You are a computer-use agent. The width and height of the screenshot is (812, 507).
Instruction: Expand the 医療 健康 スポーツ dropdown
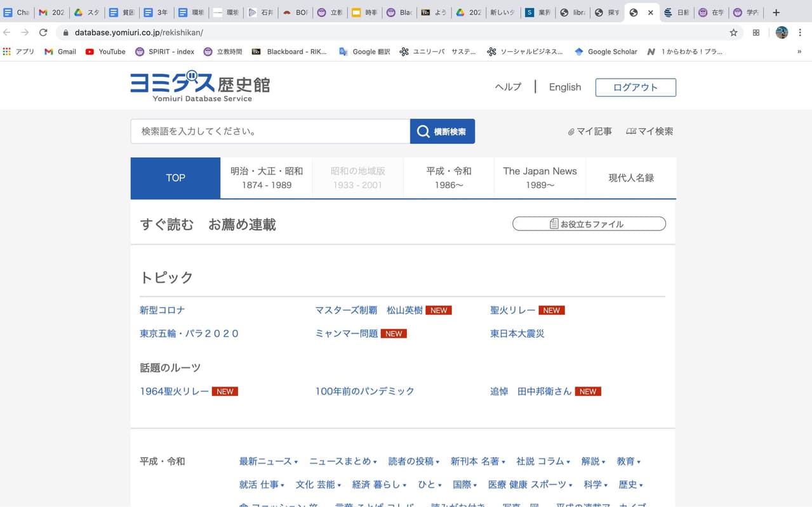(x=531, y=485)
